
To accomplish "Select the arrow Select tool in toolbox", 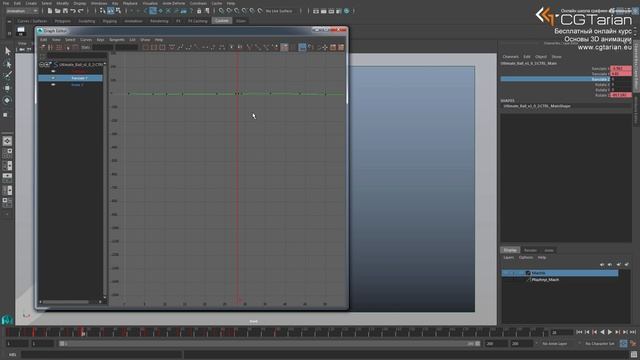I will (x=7, y=51).
